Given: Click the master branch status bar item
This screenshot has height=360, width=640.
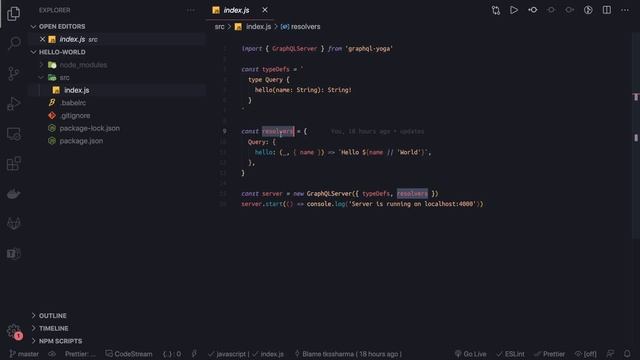Looking at the screenshot, I should click(x=24, y=354).
